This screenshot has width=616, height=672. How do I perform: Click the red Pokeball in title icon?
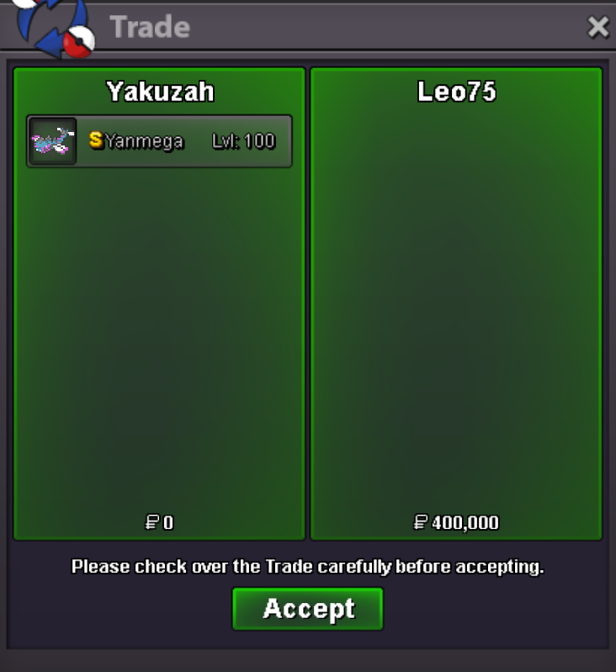tap(79, 42)
